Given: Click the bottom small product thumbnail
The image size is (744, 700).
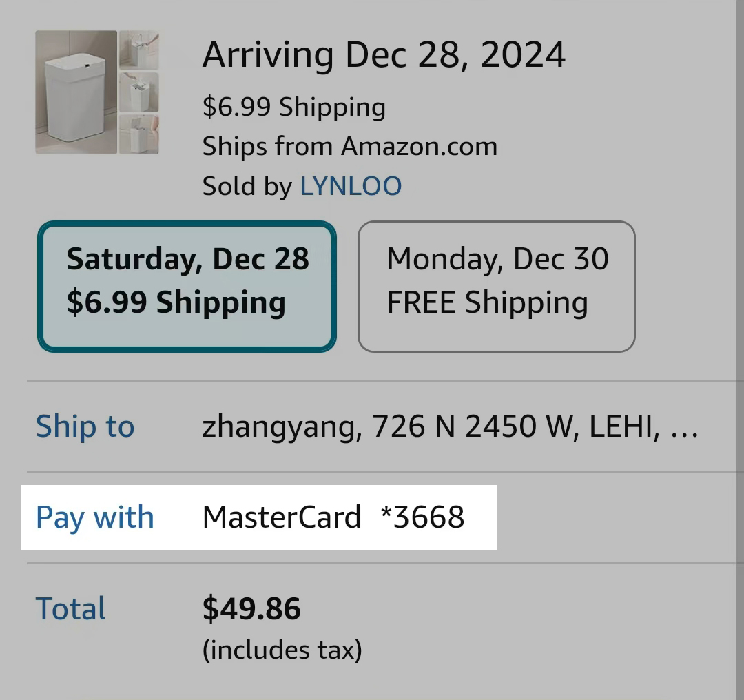Looking at the screenshot, I should 139,134.
